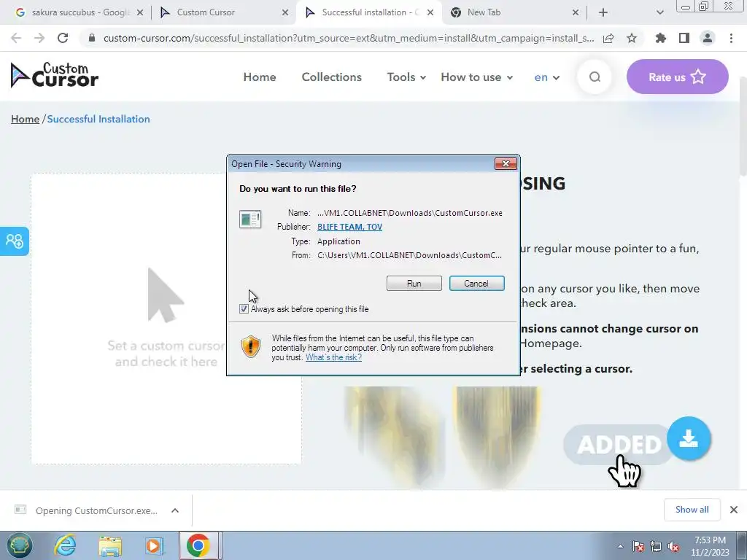Viewport: 747px width, 560px height.
Task: Switch to the New Tab tab
Action: coord(514,12)
